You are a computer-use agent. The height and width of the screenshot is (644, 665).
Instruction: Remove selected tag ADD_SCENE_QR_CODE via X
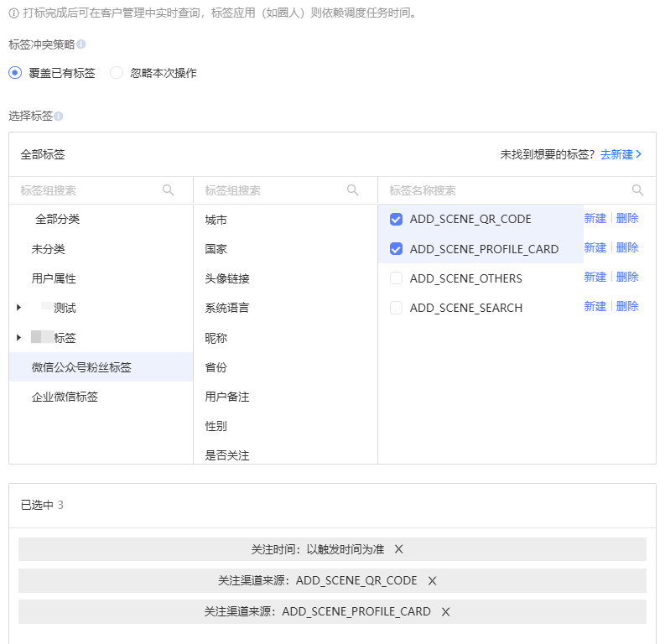click(x=432, y=581)
